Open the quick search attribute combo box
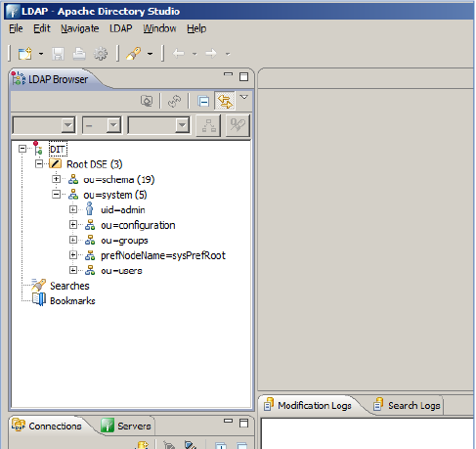 coord(44,125)
